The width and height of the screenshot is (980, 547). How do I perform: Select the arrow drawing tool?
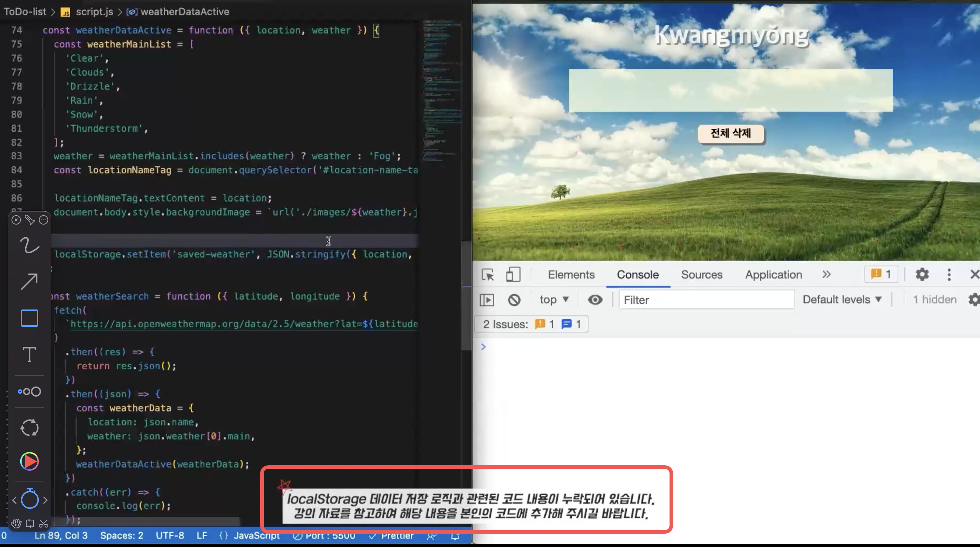coord(29,282)
